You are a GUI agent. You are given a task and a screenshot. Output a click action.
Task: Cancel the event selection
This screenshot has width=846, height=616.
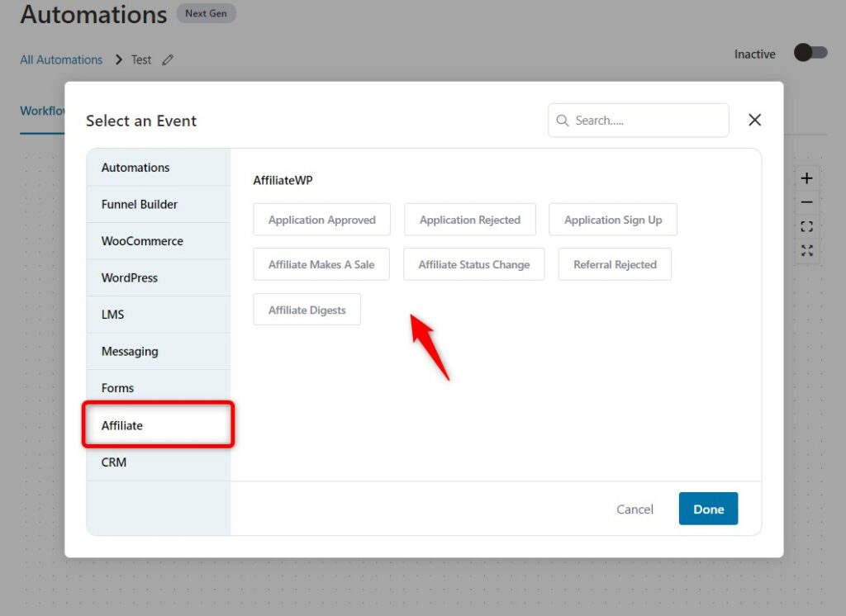tap(634, 509)
